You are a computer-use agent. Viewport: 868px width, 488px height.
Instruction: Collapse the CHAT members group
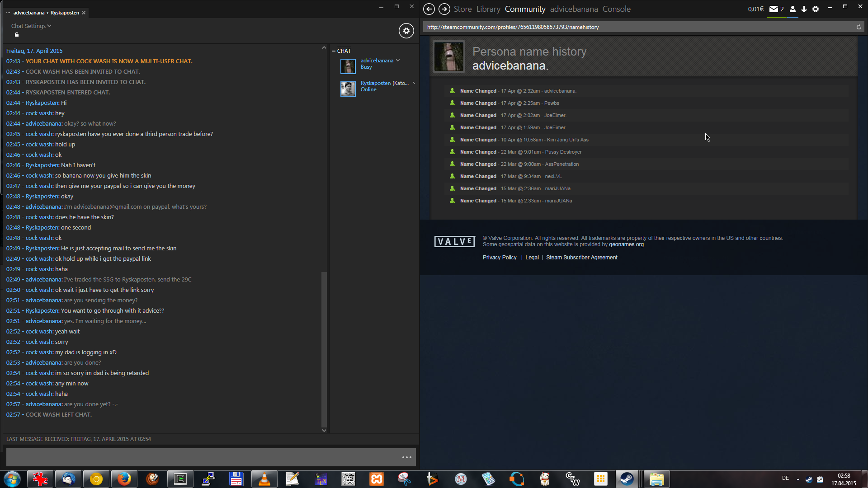point(334,51)
